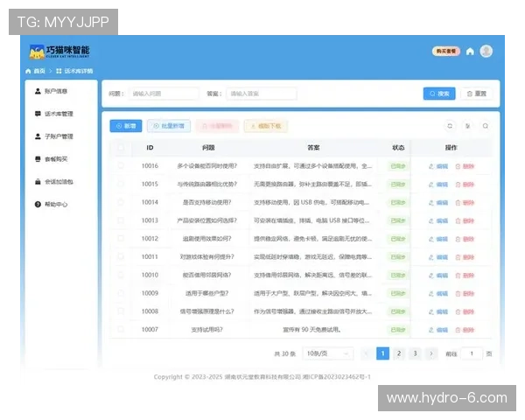Image resolution: width=525 pixels, height=420 pixels.
Task: Focus the 前往 page jump input
Action: click(x=472, y=353)
